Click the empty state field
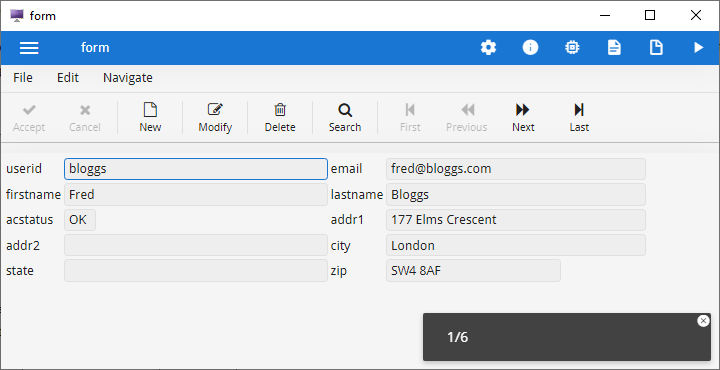Image resolution: width=720 pixels, height=370 pixels. pos(196,271)
